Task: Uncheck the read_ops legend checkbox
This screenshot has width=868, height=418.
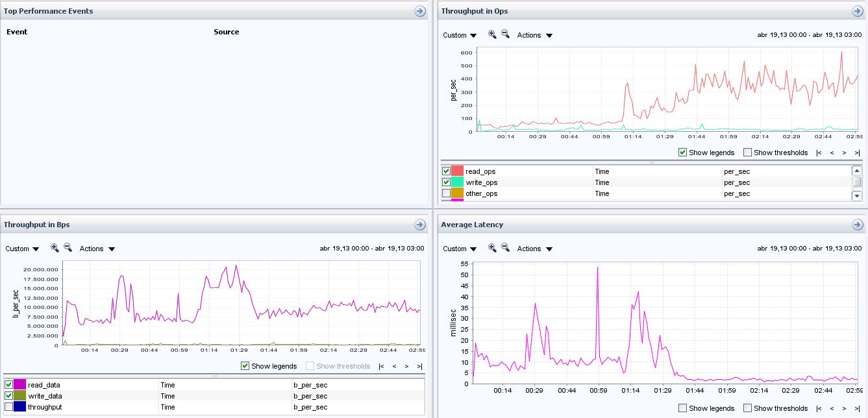Action: [x=447, y=171]
